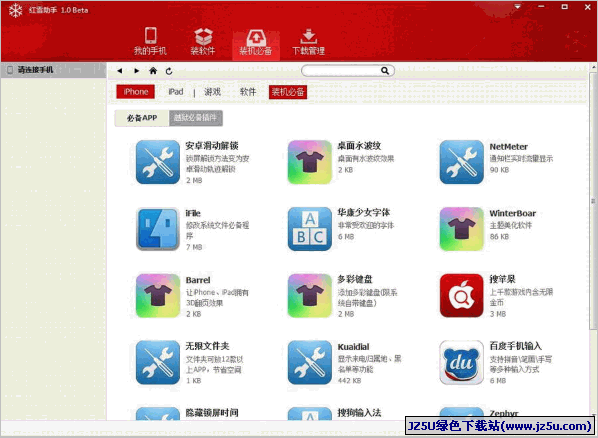The height and width of the screenshot is (438, 598).
Task: Open the WinterBoard app icon
Action: (461, 229)
